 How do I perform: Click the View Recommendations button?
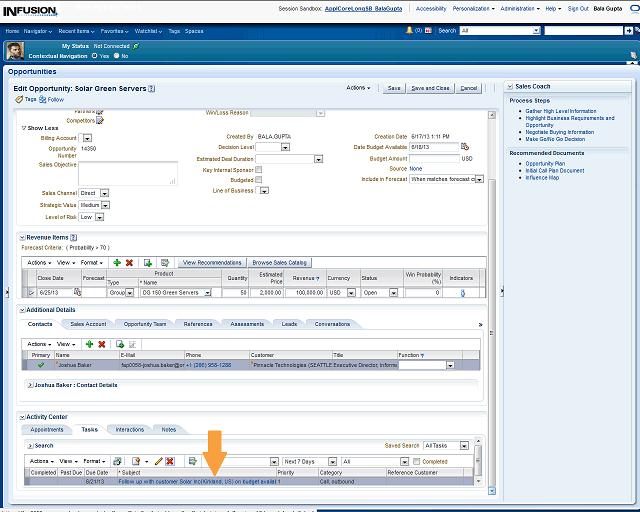pos(211,262)
